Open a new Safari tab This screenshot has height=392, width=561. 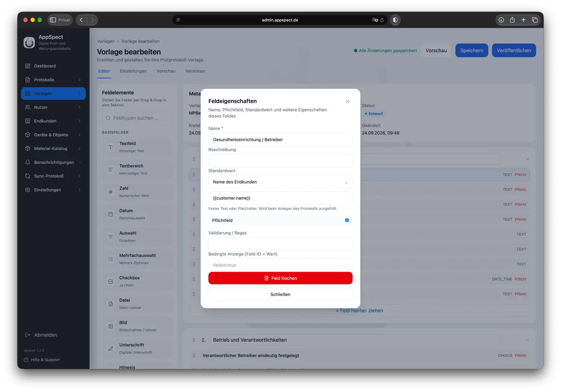[x=524, y=20]
